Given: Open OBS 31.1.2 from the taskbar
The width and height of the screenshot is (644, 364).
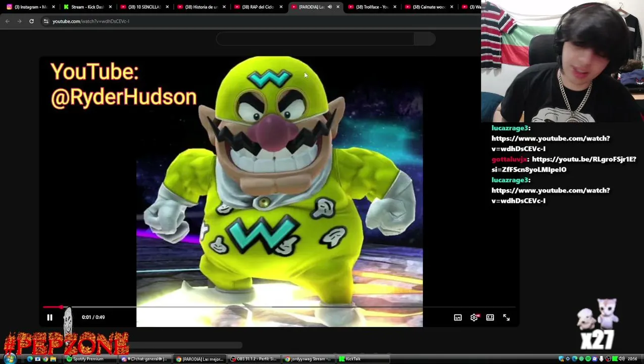Looking at the screenshot, I should pyautogui.click(x=255, y=359).
